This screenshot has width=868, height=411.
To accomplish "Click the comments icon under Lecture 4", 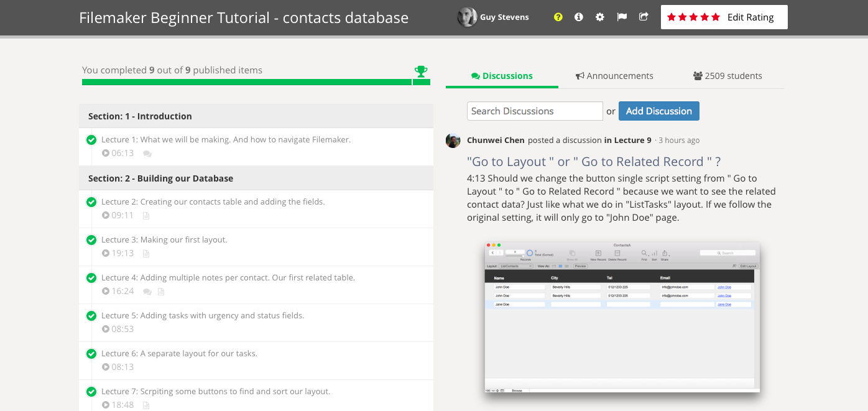I will (147, 292).
